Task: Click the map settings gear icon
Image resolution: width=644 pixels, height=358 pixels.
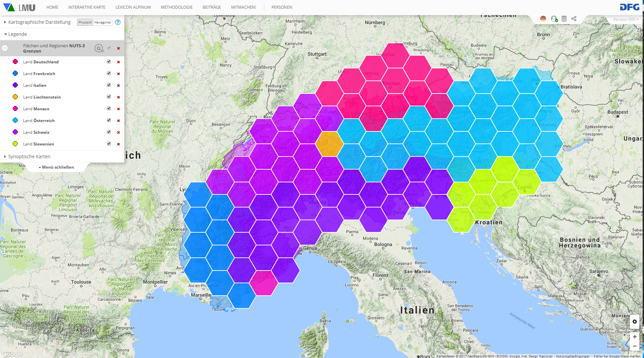Action: coord(635,321)
